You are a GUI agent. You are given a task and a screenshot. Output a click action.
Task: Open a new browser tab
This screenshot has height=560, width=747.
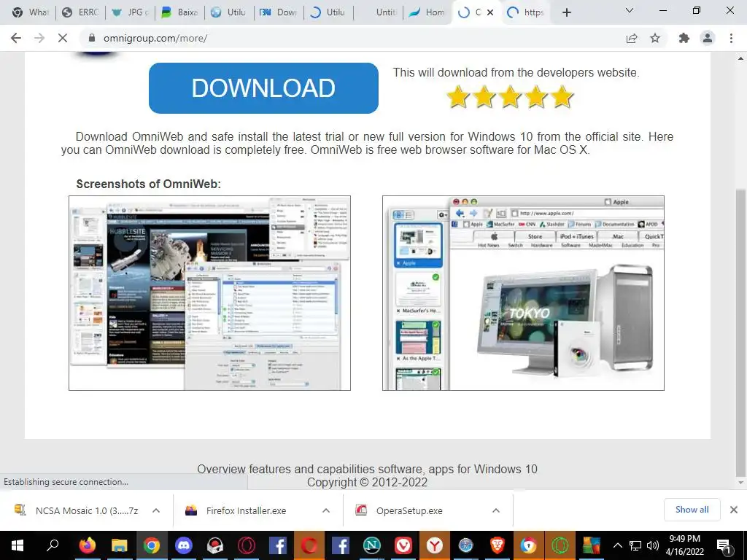pyautogui.click(x=566, y=12)
